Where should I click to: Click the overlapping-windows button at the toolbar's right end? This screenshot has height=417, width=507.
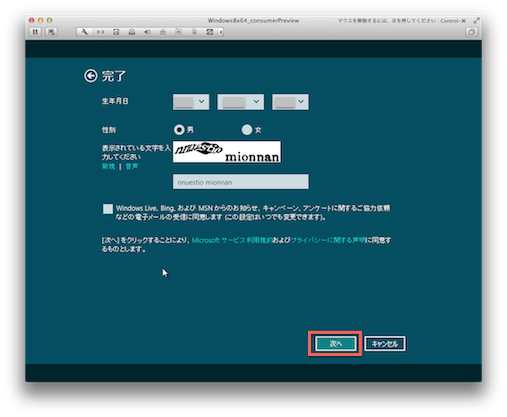(471, 32)
